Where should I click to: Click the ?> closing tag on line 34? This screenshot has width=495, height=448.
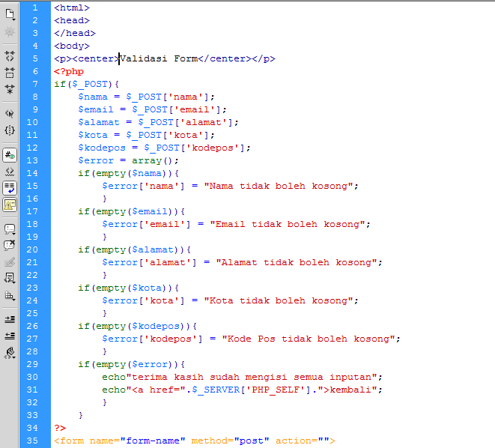coord(60,428)
